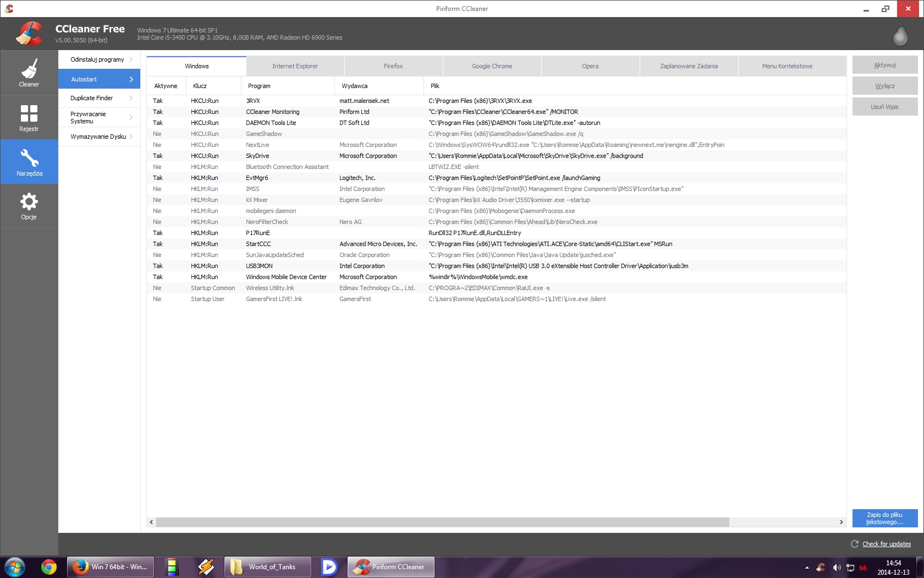Show hidden system tray icons
924x578 pixels.
coord(807,568)
